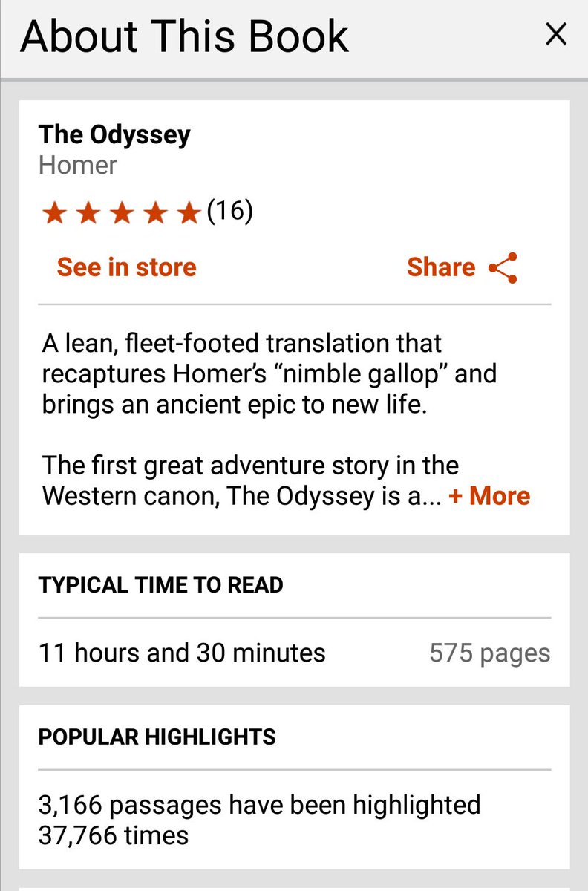Open the (16) reviews count
This screenshot has width=588, height=891.
tap(230, 212)
